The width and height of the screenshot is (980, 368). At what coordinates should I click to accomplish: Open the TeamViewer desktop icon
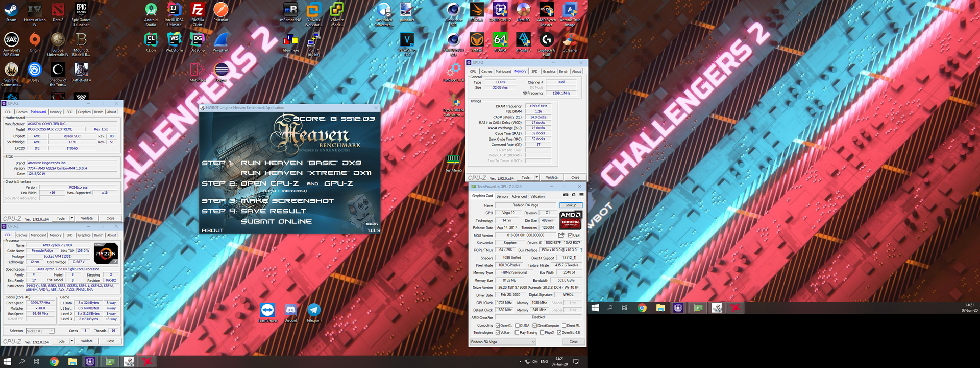(x=267, y=313)
